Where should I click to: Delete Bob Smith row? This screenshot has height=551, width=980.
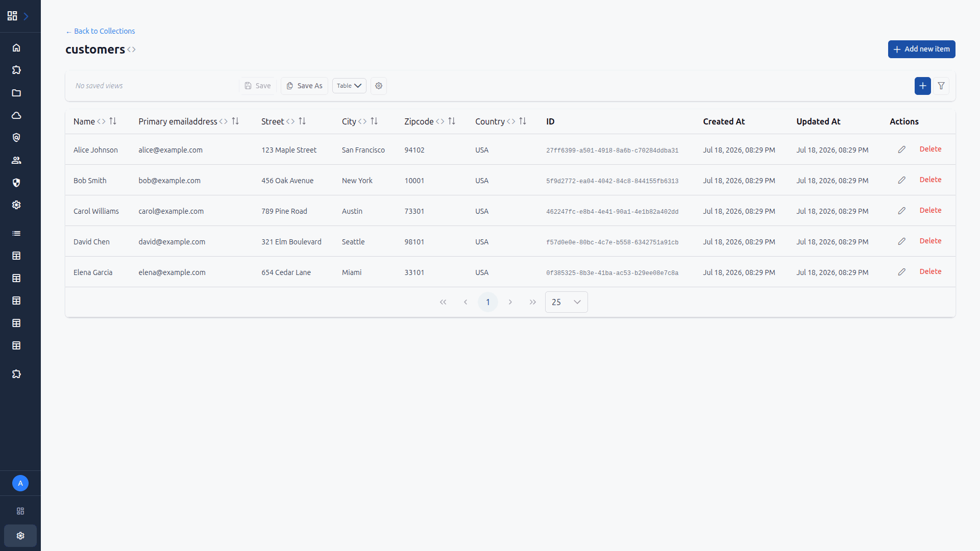tap(930, 180)
